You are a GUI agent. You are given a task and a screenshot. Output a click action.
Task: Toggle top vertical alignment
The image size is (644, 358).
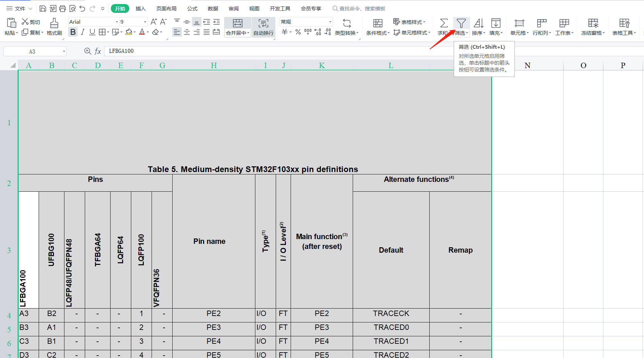(x=177, y=22)
